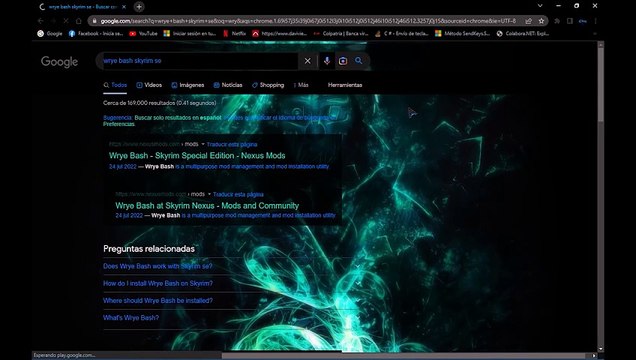This screenshot has width=636, height=360.
Task: Translate first result with Traducir esta página
Action: [232, 144]
